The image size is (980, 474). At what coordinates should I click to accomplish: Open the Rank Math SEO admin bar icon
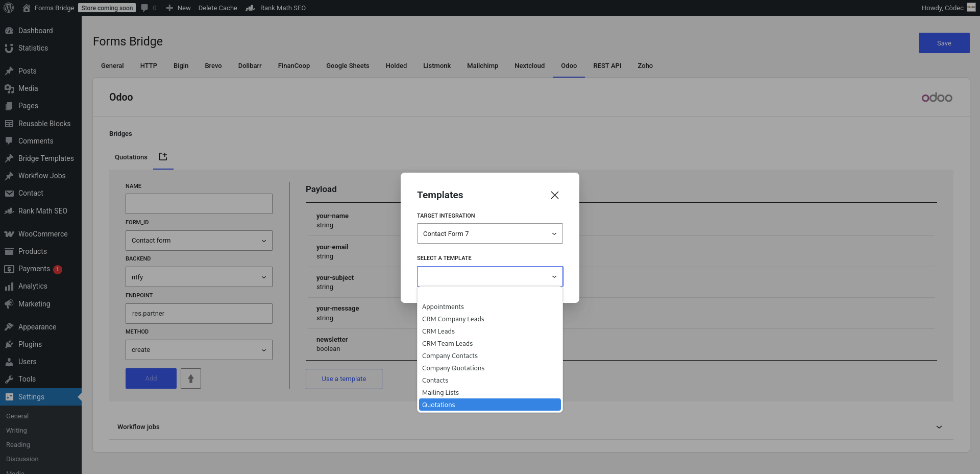point(250,8)
